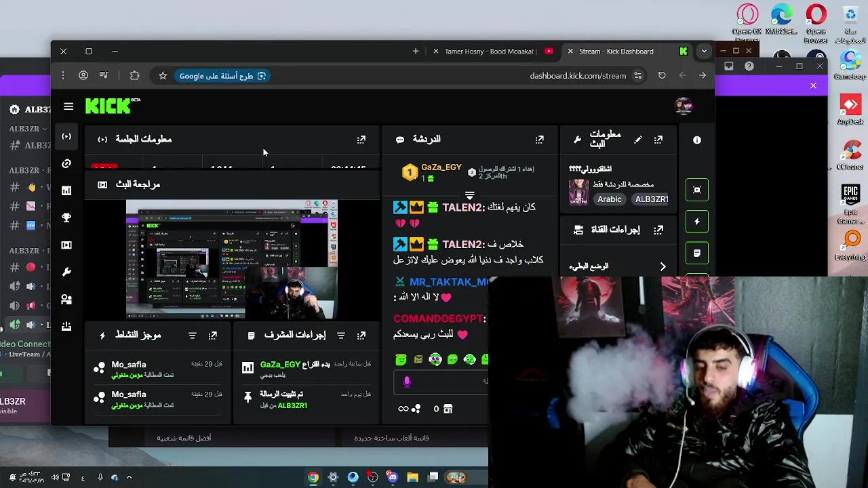Screen dimensions: 868x488
Task: Open the community users icon in sidebar
Action: tap(66, 299)
